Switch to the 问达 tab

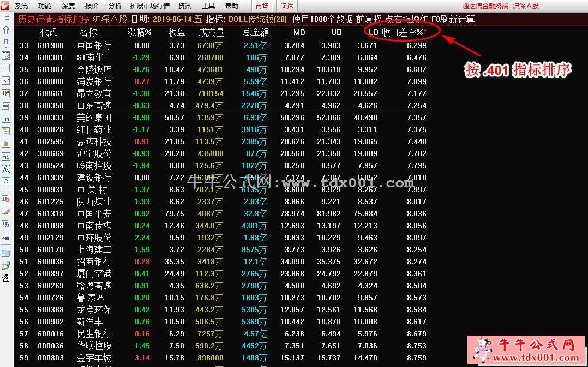tap(287, 6)
